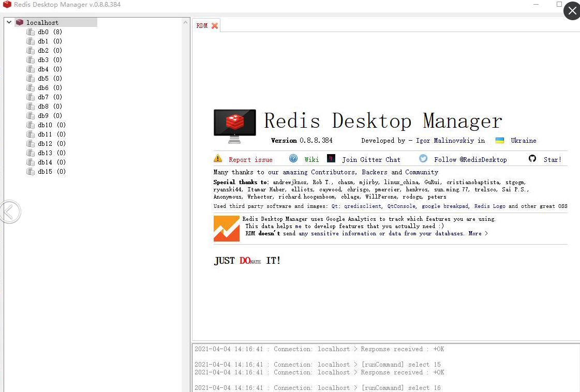
Task: Click the database icon beside db9
Action: pyautogui.click(x=31, y=115)
